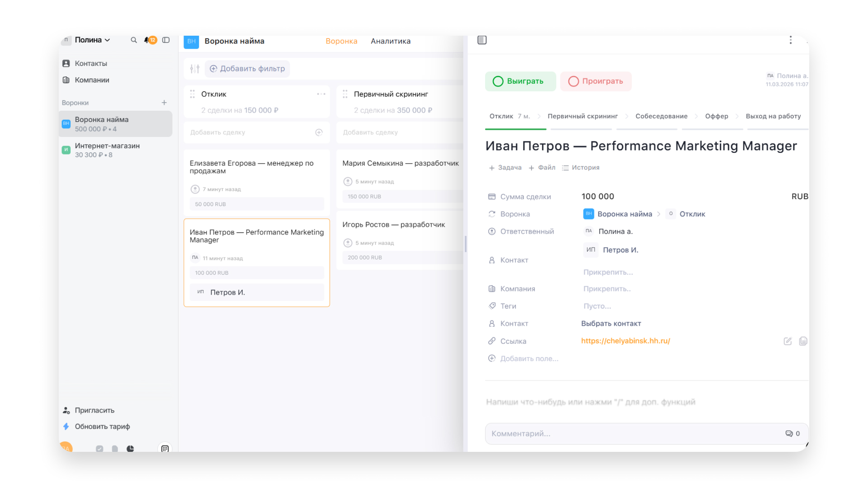Open the chelyabinsk.hh.ru link
This screenshot has height=488, width=868.
(625, 341)
